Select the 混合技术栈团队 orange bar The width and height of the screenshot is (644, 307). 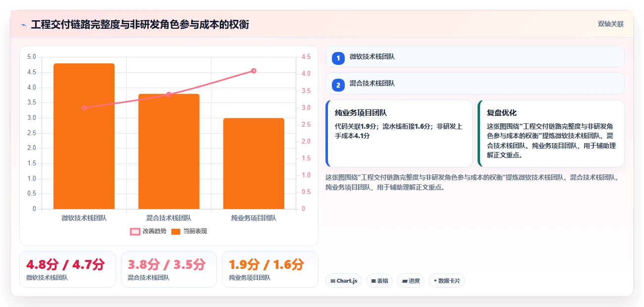[x=169, y=152]
